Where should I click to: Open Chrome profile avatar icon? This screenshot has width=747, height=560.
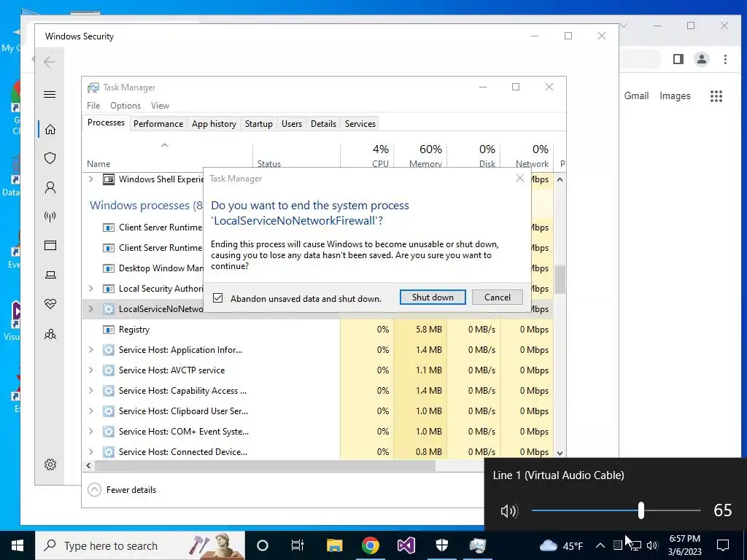pos(702,59)
